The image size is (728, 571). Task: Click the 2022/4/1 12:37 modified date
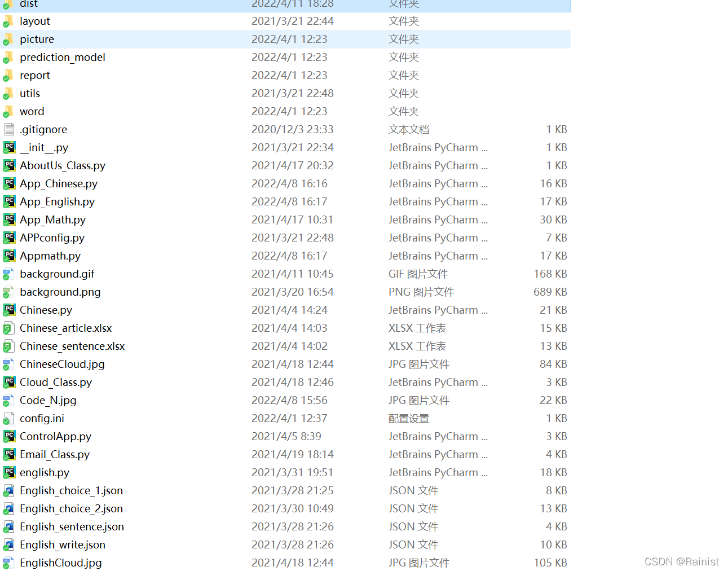point(290,419)
